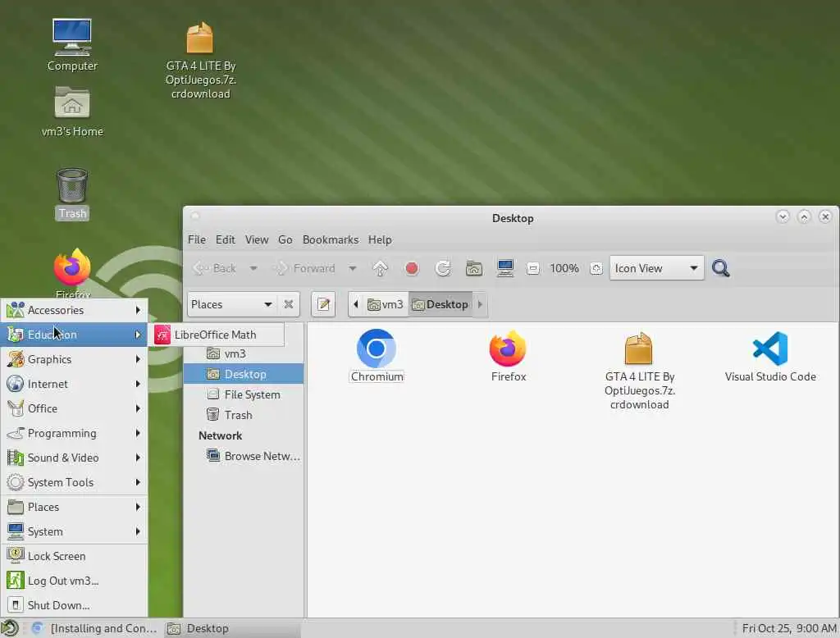
Task: Switch to the Installing and Con... taskbar window
Action: tap(94, 628)
